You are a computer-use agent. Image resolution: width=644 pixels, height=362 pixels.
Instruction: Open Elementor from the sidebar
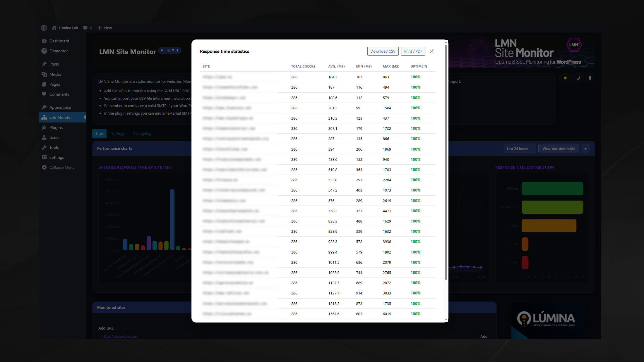tap(59, 51)
